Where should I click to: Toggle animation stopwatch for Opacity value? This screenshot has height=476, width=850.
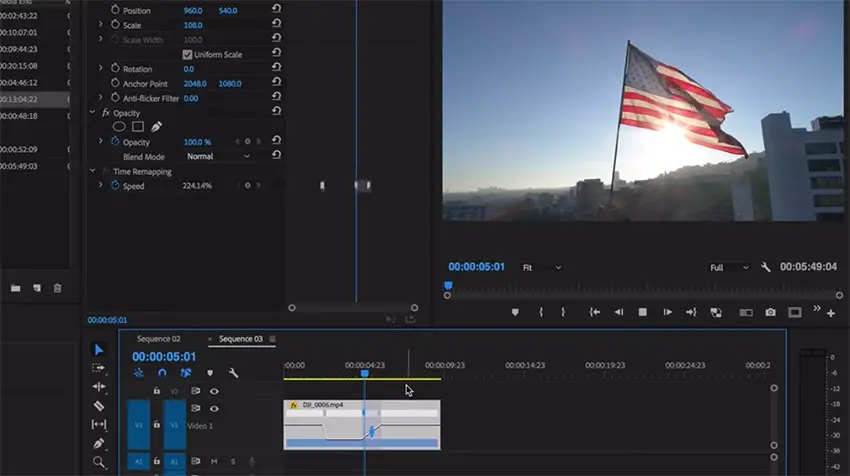115,141
